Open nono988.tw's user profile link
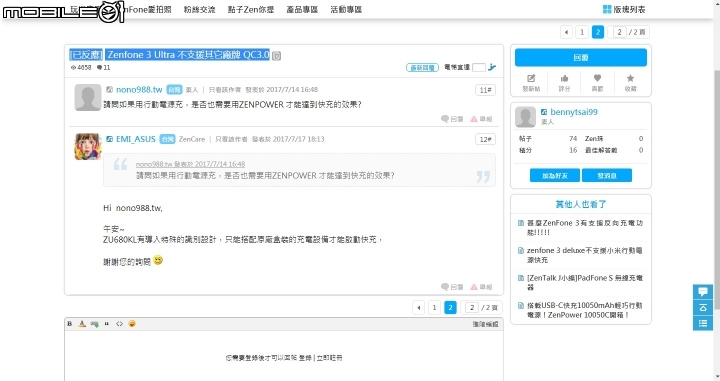The image size is (720, 381). [x=139, y=90]
